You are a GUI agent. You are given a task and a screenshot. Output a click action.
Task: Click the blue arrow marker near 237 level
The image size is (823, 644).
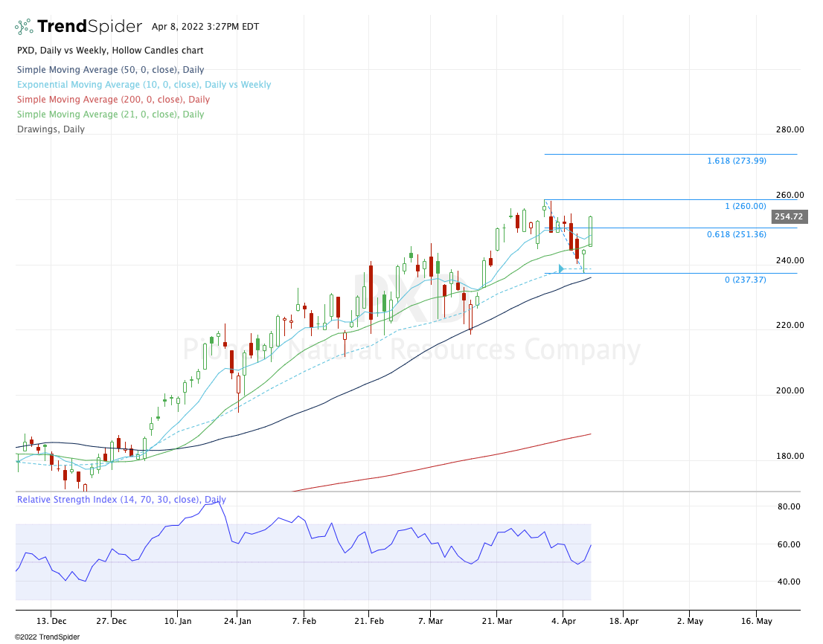561,269
